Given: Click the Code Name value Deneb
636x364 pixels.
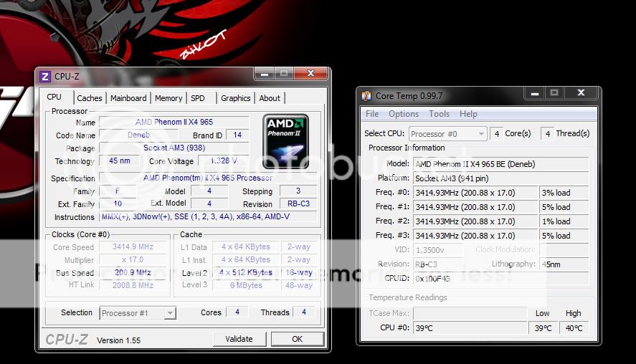Looking at the screenshot, I should (138, 135).
